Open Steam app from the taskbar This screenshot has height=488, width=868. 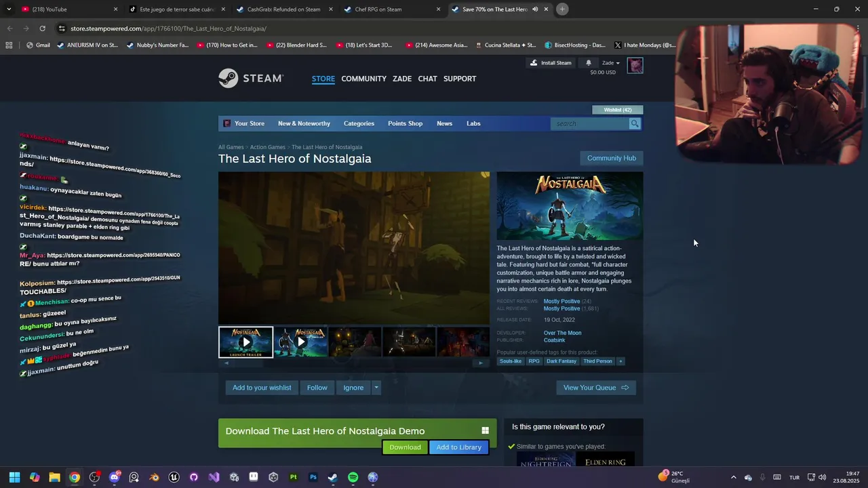[333, 477]
